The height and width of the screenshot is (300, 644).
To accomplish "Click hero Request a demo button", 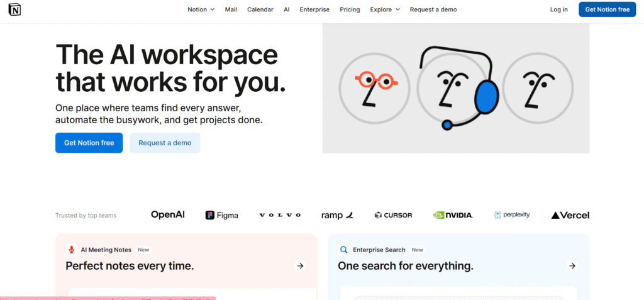I will [165, 143].
